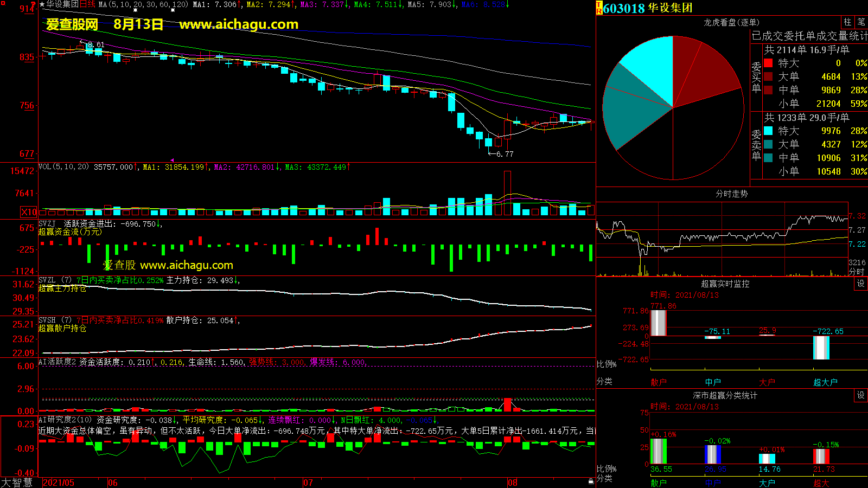Click the small red square at top-left corner
The width and height of the screenshot is (868, 488).
[3, 3]
